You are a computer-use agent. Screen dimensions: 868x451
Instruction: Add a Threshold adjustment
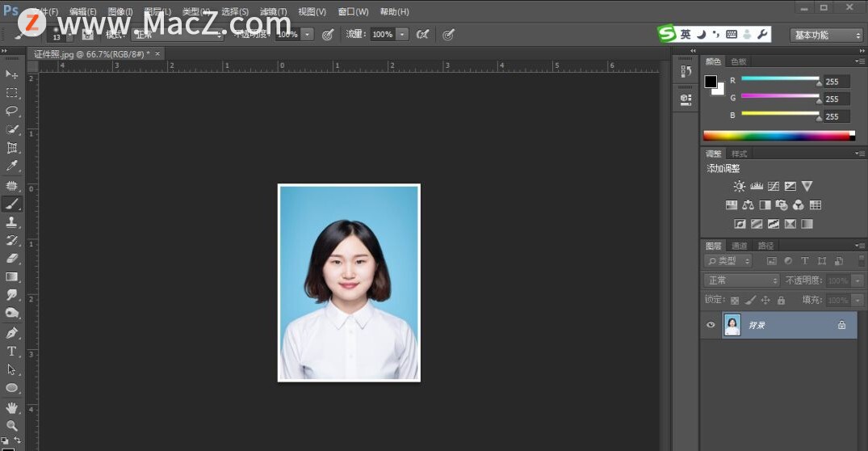click(x=774, y=224)
